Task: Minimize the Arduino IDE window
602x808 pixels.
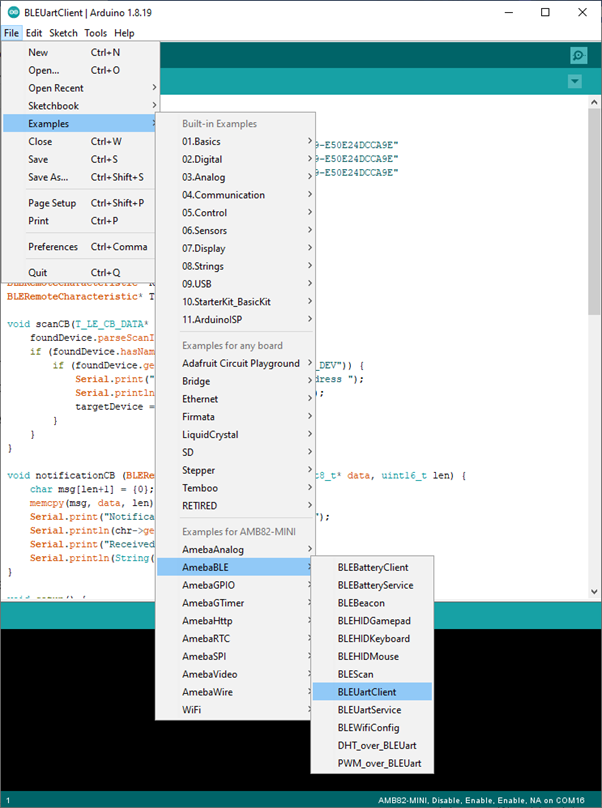Action: point(498,12)
